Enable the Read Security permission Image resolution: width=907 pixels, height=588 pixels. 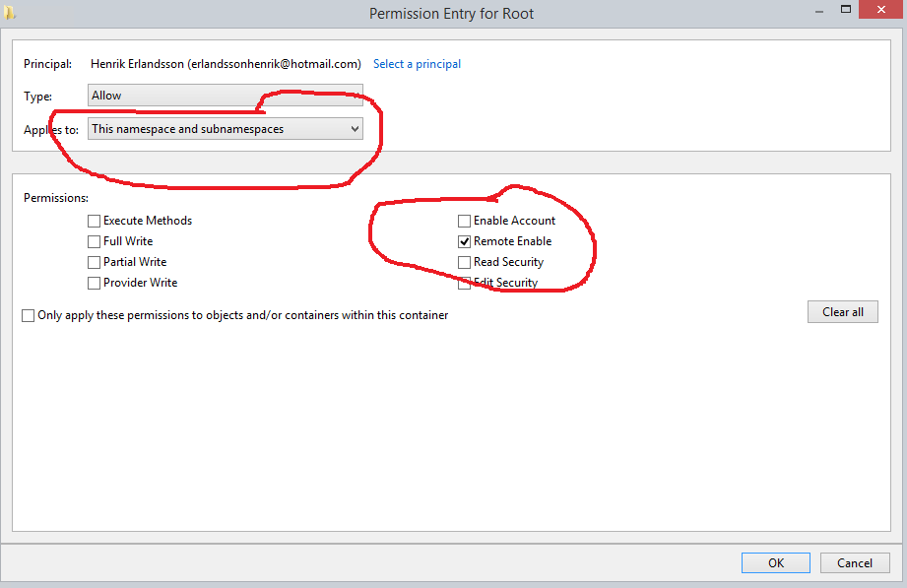click(x=463, y=261)
